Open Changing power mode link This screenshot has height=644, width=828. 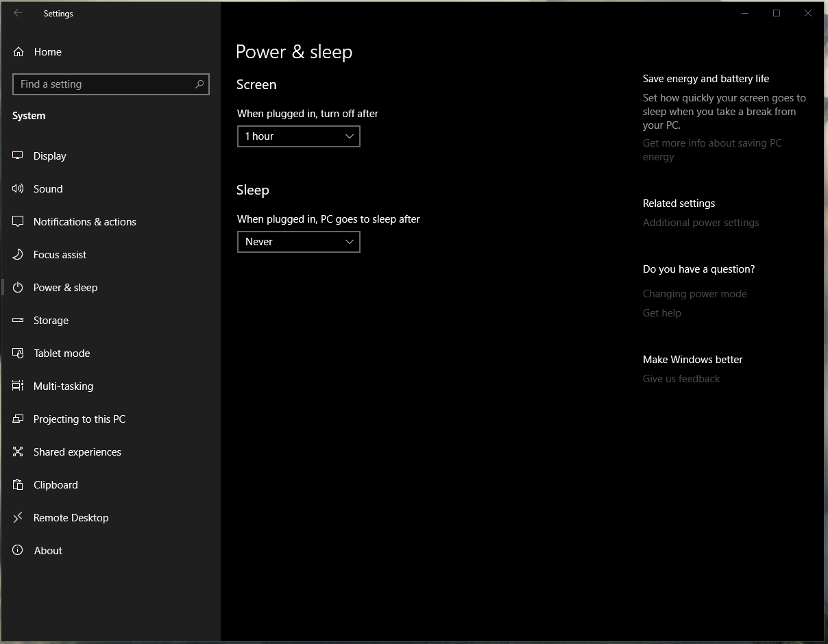(695, 294)
